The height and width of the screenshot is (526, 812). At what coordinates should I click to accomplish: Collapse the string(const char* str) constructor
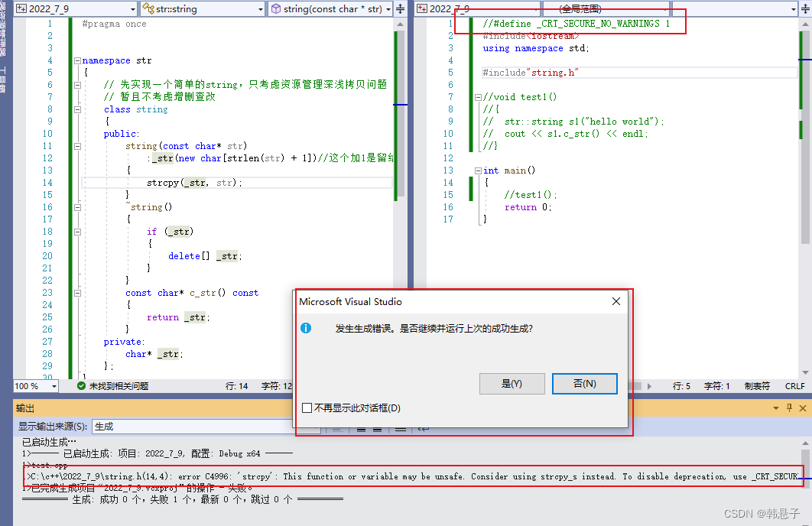click(78, 146)
